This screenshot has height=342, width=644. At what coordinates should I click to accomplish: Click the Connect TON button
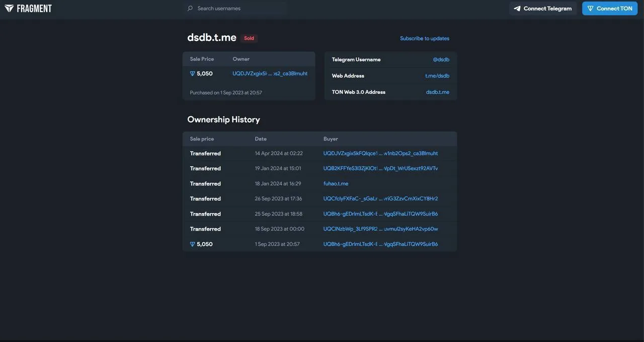click(610, 9)
